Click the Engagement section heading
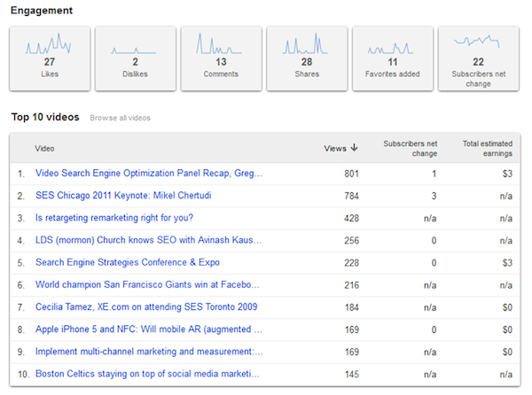Image resolution: width=532 pixels, height=395 pixels. pyautogui.click(x=42, y=11)
